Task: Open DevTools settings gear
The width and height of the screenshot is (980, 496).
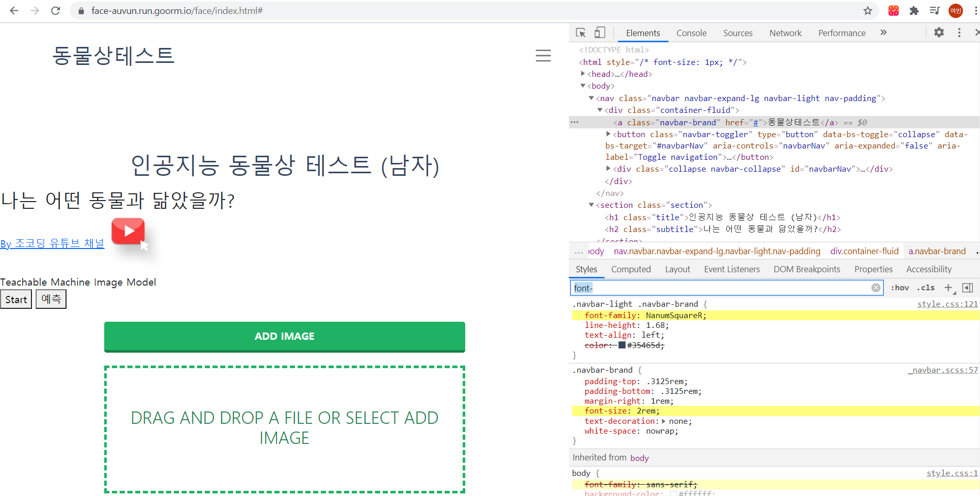Action: tap(939, 32)
